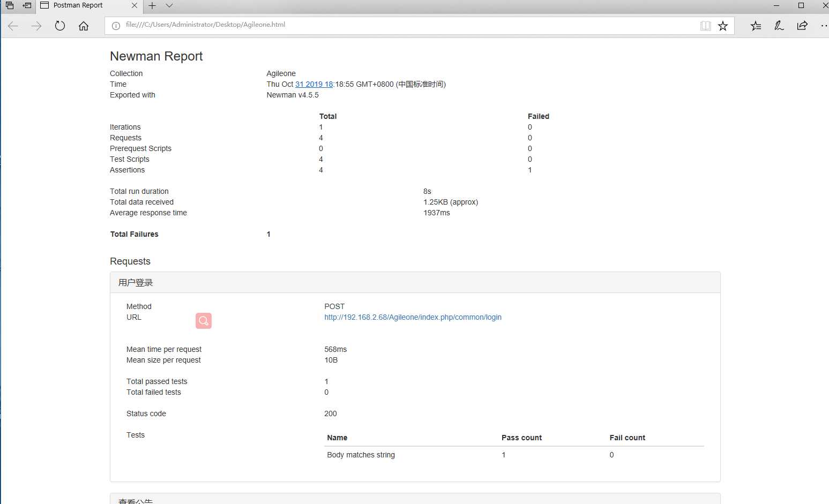This screenshot has width=829, height=504.
Task: Click the 'Iterations' row label
Action: coord(125,127)
